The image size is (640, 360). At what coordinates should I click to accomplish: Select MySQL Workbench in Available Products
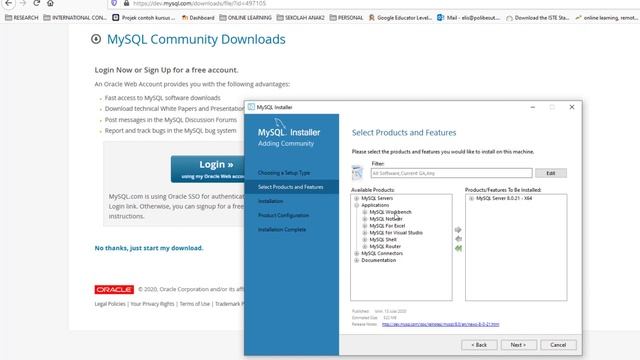(391, 212)
